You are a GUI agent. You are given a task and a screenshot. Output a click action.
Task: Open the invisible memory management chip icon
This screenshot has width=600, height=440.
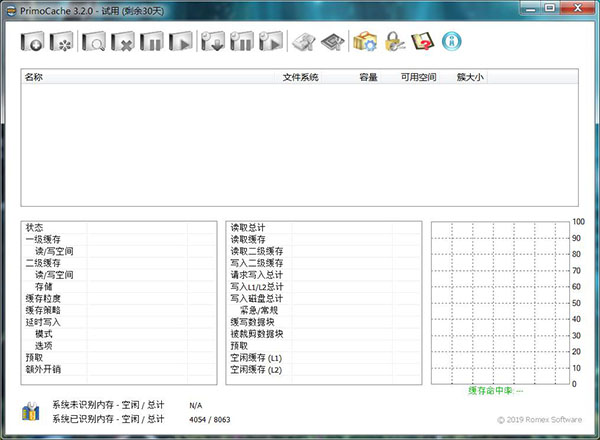(x=333, y=41)
